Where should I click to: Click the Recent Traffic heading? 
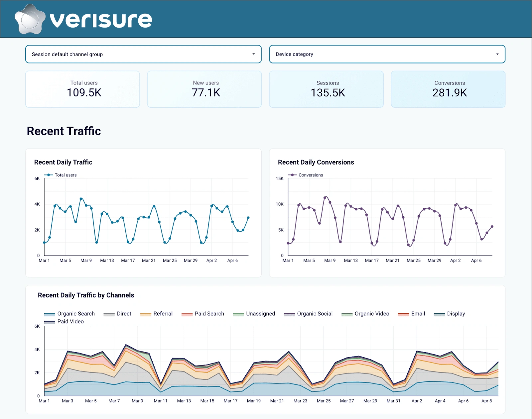pos(64,131)
